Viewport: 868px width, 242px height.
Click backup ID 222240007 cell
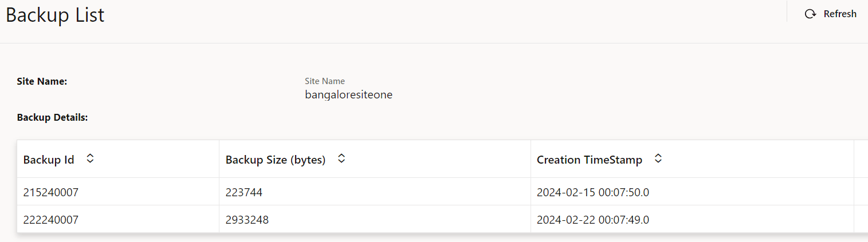pyautogui.click(x=51, y=220)
